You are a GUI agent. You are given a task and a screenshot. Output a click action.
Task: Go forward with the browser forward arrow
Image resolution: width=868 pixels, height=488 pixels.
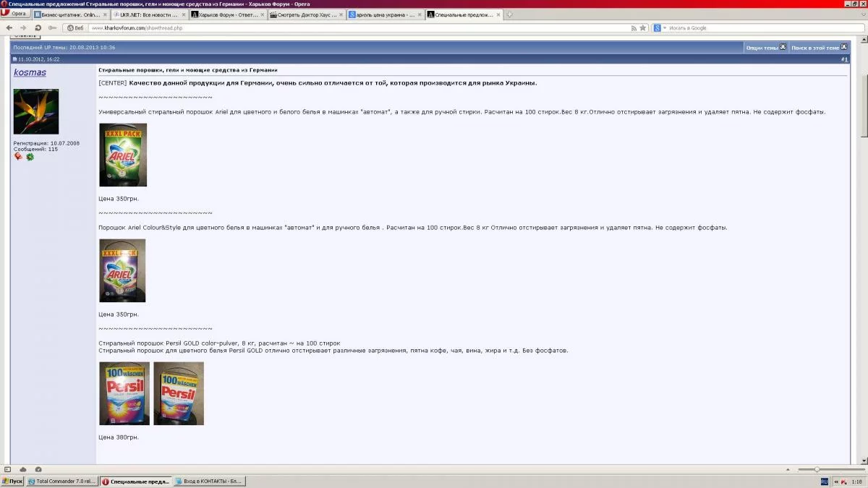click(22, 28)
